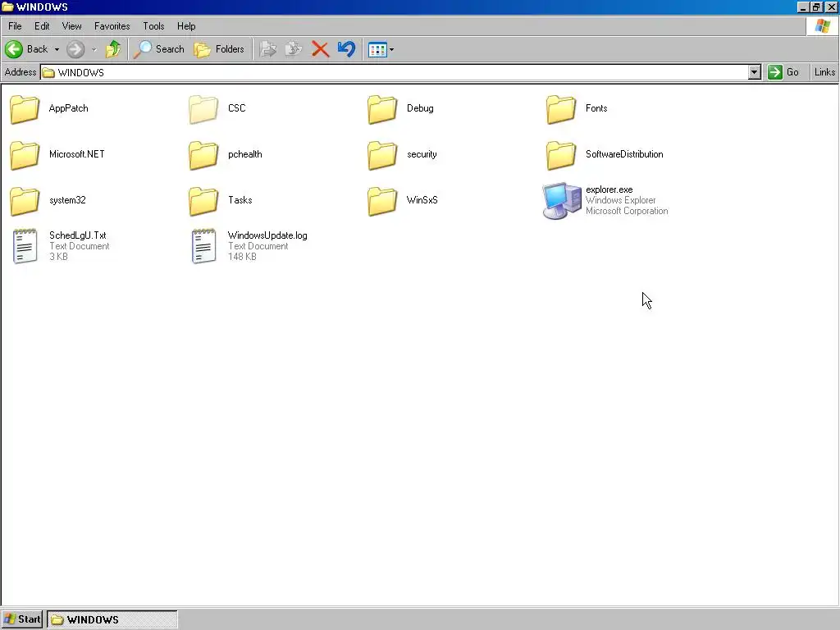Screen dimensions: 840x630
Task: Open the Address bar dropdown list
Action: 755,72
